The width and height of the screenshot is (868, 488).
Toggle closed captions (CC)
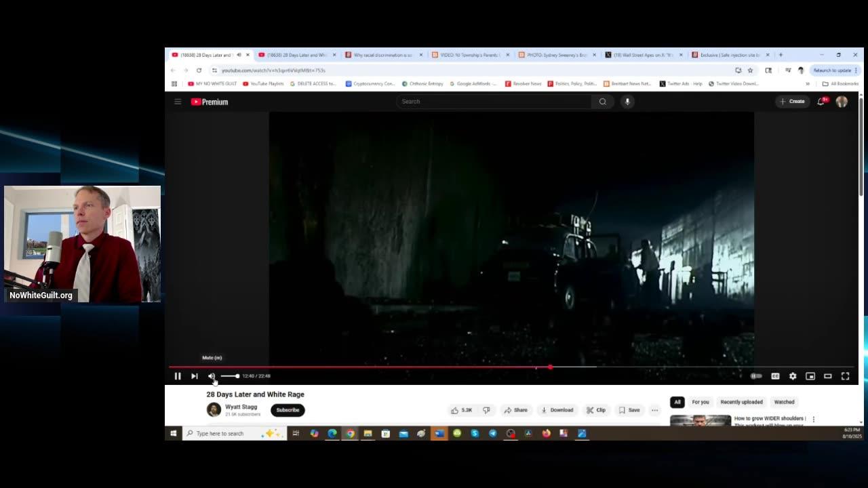point(775,376)
